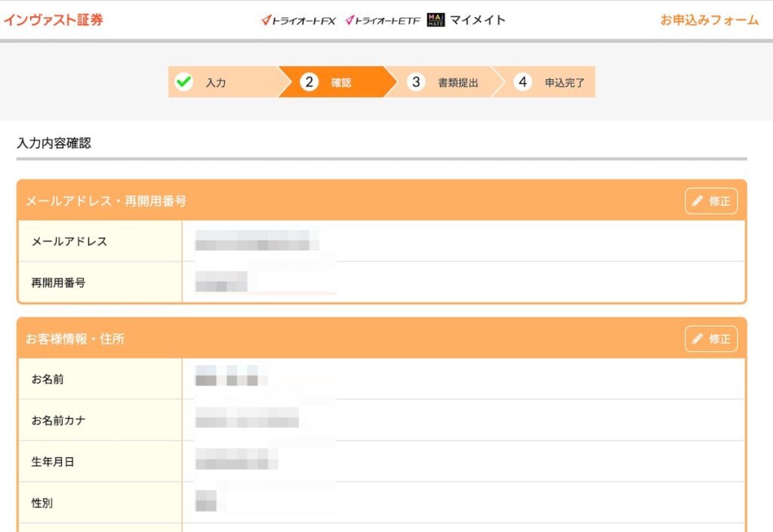This screenshot has width=773, height=532.
Task: Click the お客様情報・住所 section title
Action: [75, 339]
